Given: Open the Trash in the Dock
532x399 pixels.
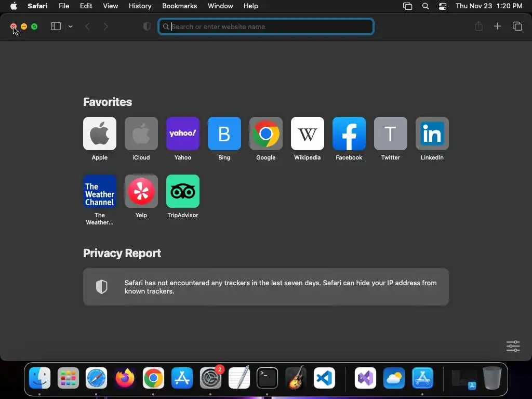Looking at the screenshot, I should (493, 378).
